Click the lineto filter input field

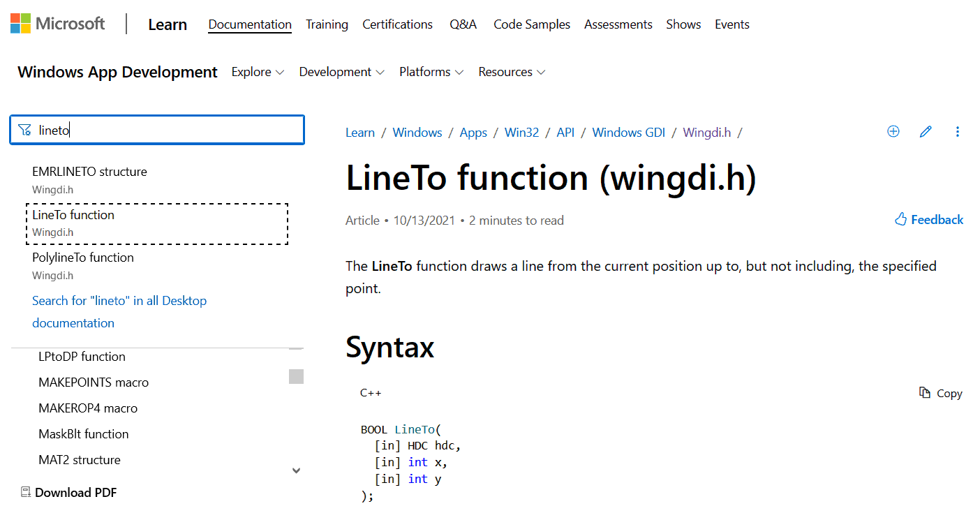point(157,130)
